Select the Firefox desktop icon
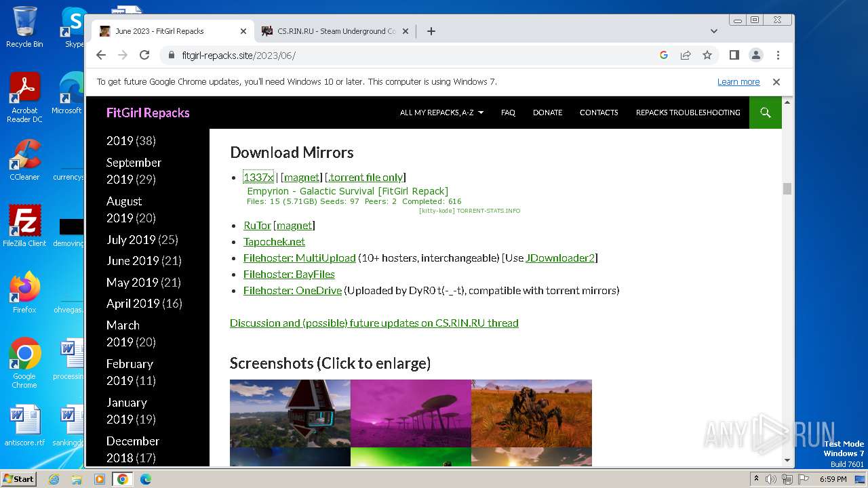868x488 pixels. pos(24,293)
